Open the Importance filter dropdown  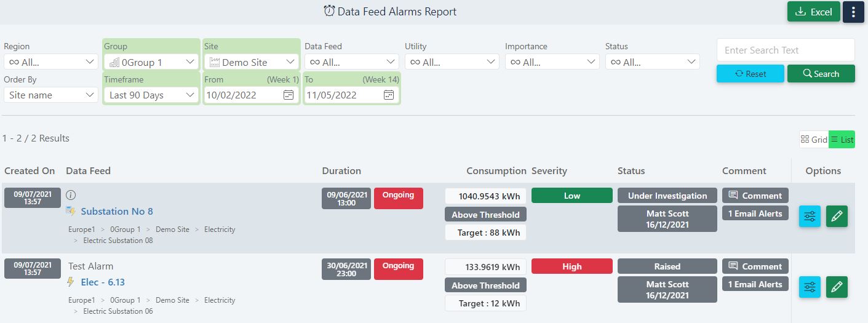point(552,62)
